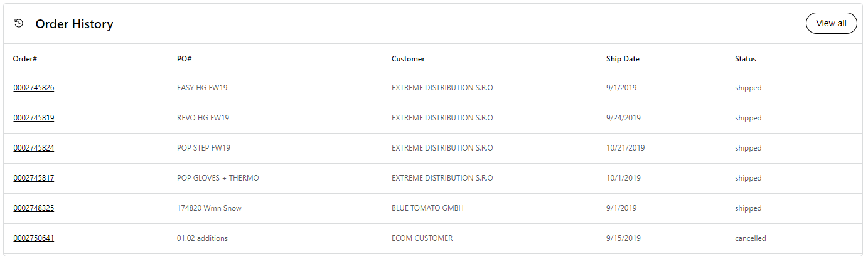Click the Order# column header

[25, 59]
